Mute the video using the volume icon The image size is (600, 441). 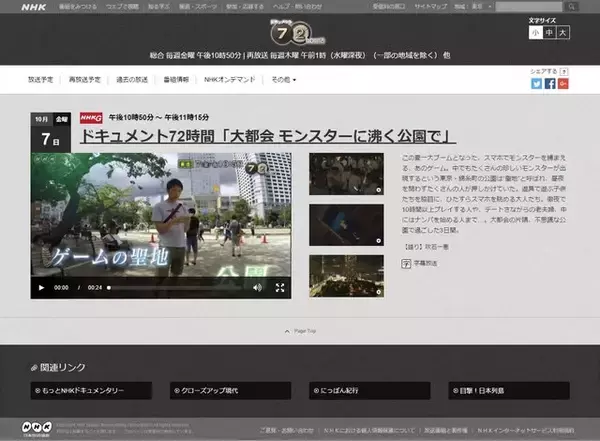[x=257, y=288]
